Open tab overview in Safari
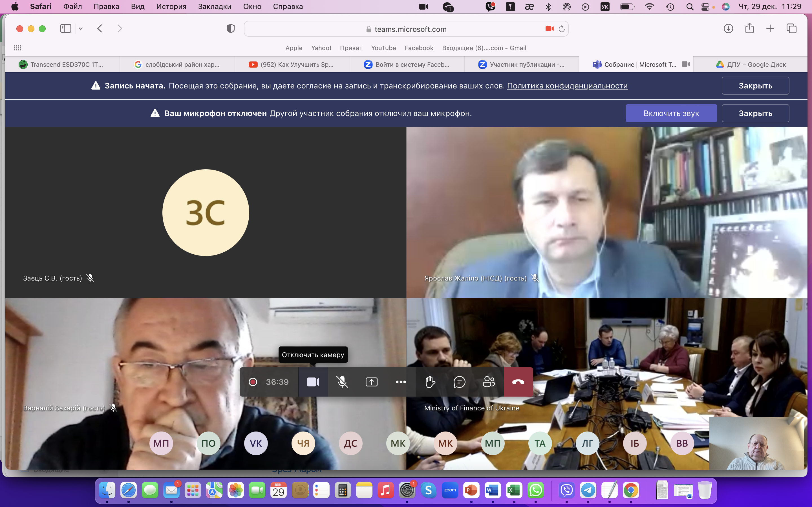Screen dimensions: 812x507 [791, 28]
